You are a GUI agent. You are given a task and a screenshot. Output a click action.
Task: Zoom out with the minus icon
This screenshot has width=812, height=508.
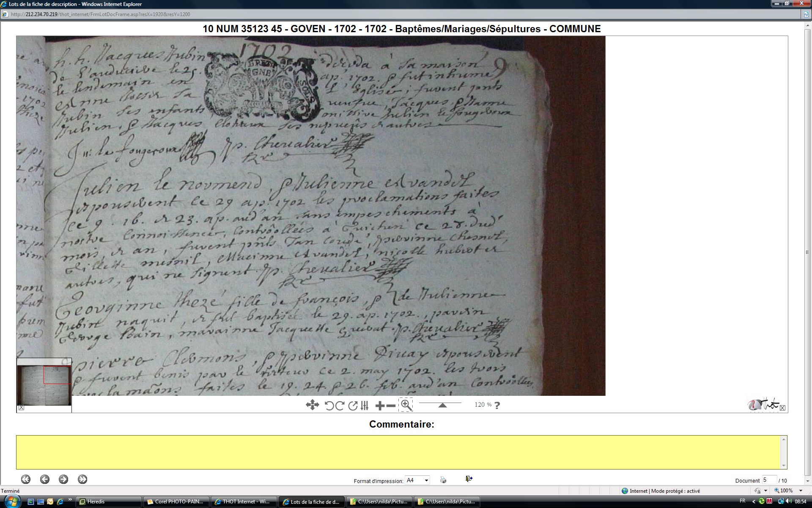[391, 406]
